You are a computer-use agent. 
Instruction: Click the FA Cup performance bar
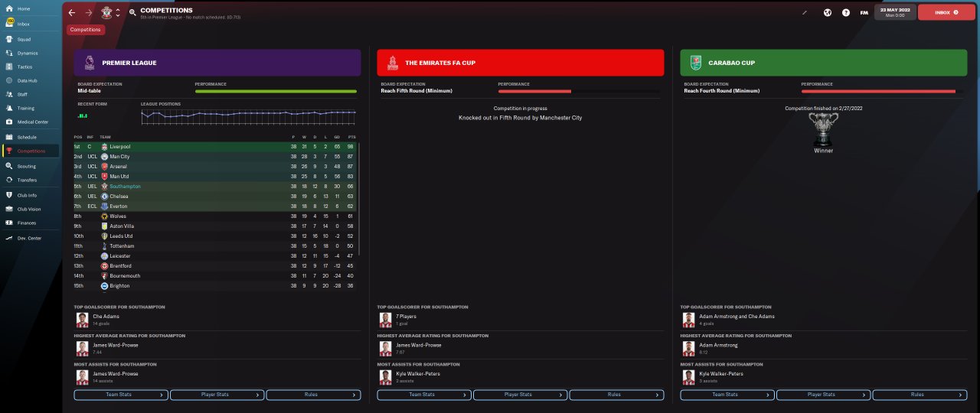click(x=579, y=91)
